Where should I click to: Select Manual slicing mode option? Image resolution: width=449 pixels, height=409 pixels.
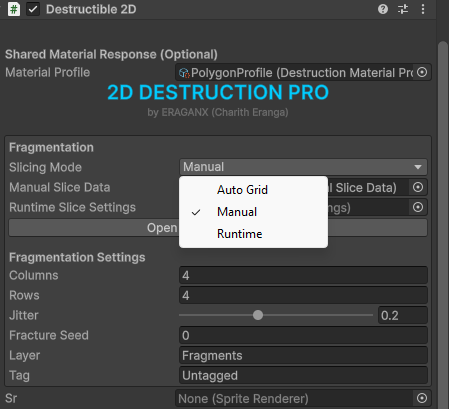pyautogui.click(x=253, y=212)
